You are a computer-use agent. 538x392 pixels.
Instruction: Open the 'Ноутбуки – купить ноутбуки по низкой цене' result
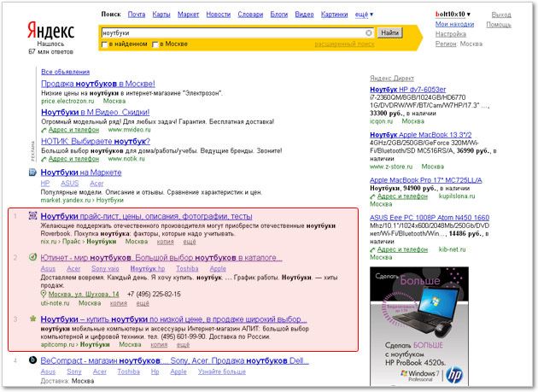[x=173, y=319]
